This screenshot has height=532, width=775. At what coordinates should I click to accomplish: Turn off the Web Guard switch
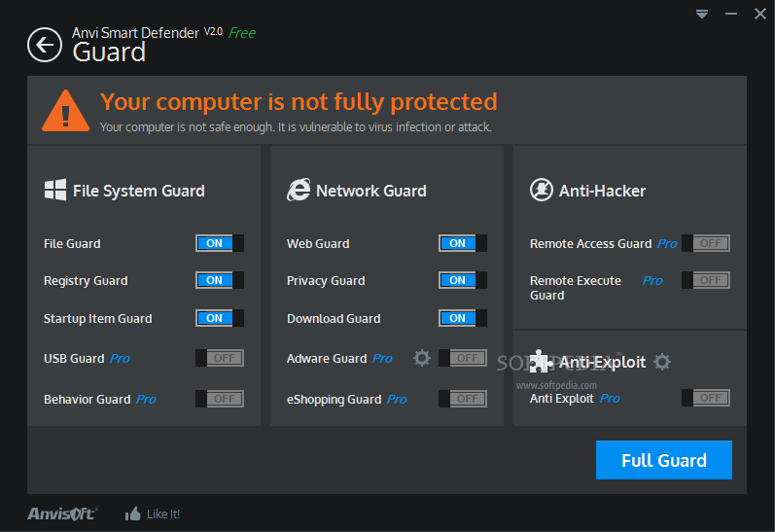[463, 243]
